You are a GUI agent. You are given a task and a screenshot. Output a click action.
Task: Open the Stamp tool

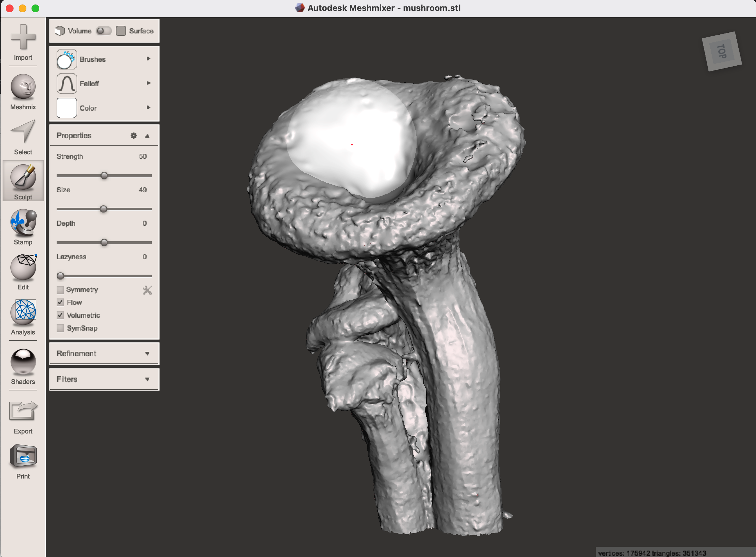(x=23, y=227)
